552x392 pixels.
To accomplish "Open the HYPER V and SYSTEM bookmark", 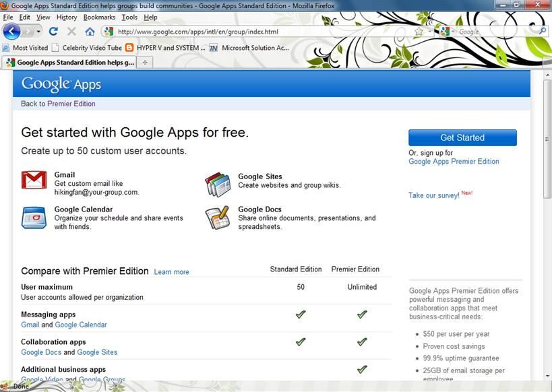I will [x=165, y=48].
